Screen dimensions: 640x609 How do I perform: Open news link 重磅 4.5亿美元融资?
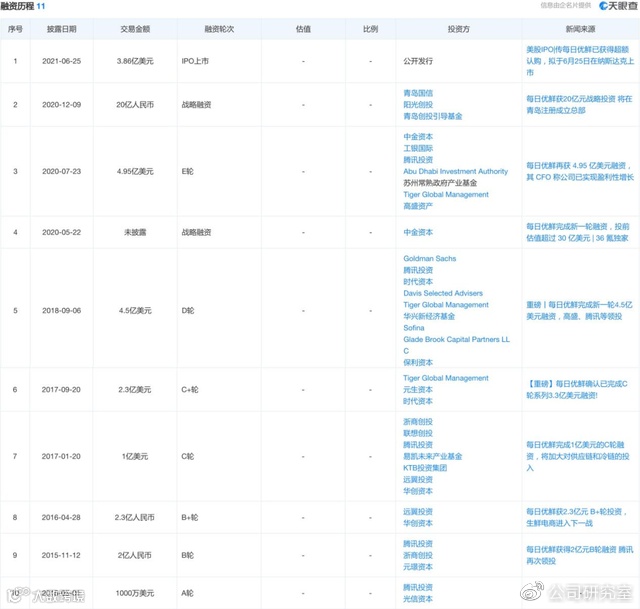click(579, 311)
